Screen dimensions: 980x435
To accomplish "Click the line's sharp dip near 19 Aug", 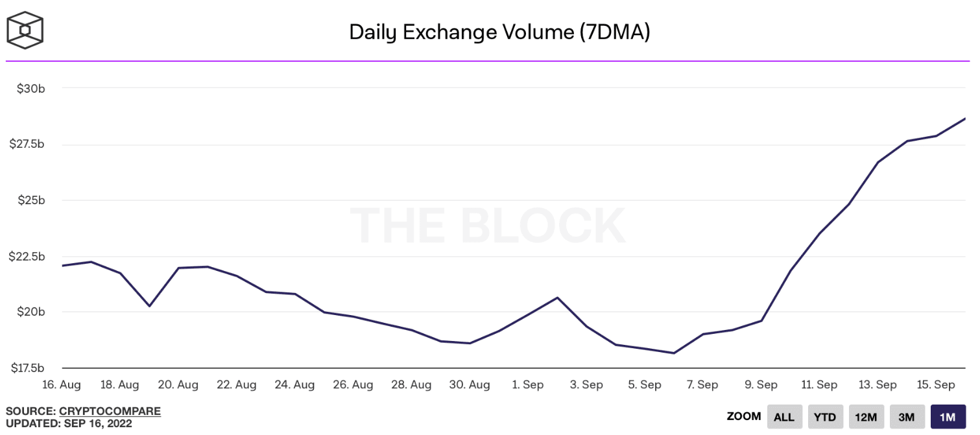I will click(149, 306).
